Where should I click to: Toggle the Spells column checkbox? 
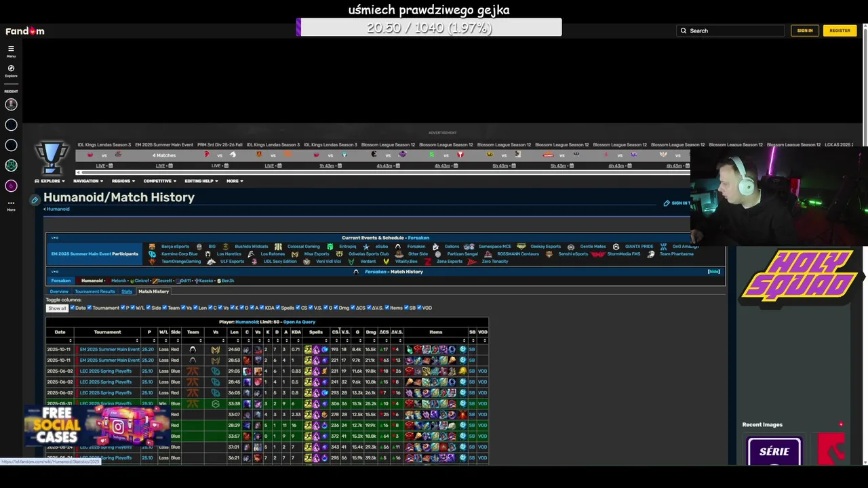(x=278, y=308)
